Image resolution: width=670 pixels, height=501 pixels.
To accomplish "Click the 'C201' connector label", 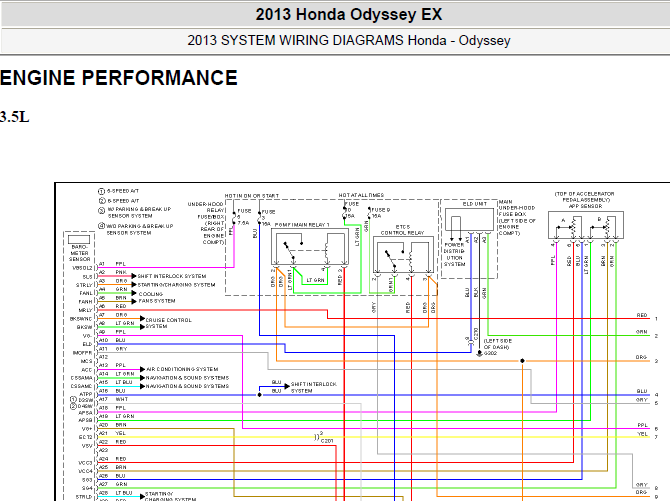I will coord(327,441).
